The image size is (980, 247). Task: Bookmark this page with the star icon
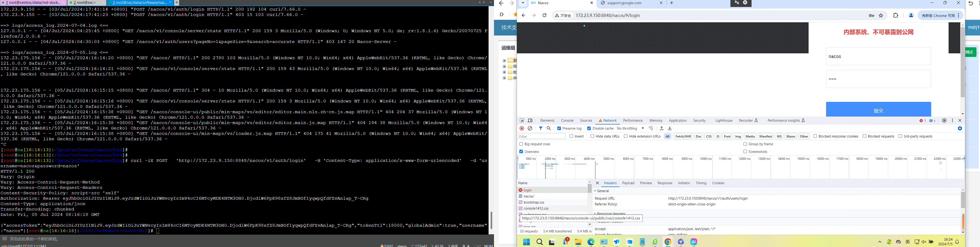(x=881, y=16)
